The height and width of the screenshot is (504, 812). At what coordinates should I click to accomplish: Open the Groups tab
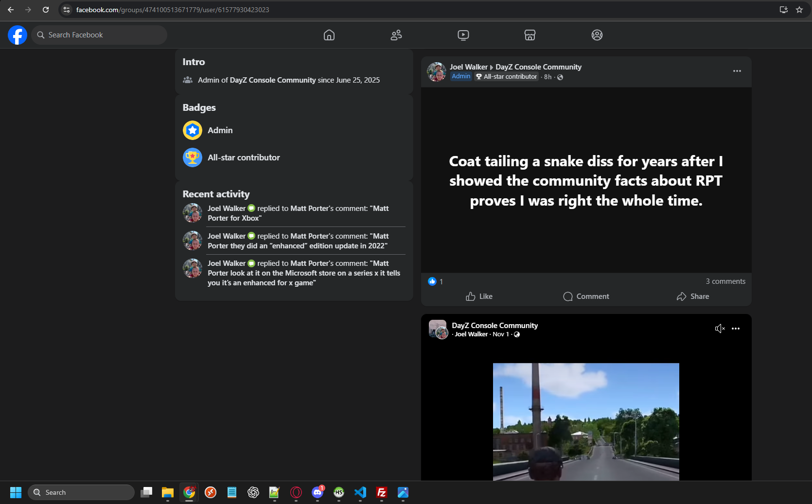click(x=597, y=35)
